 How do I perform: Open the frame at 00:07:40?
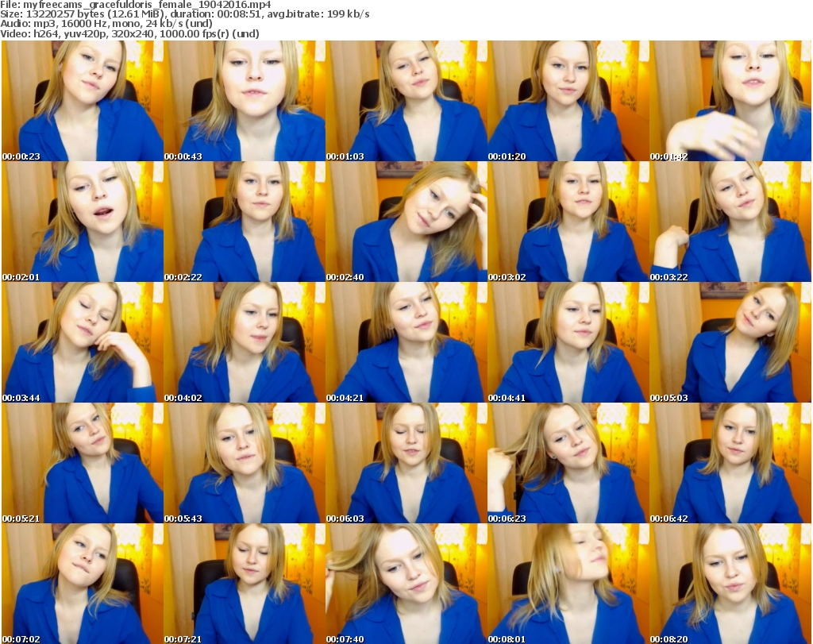[x=406, y=584]
